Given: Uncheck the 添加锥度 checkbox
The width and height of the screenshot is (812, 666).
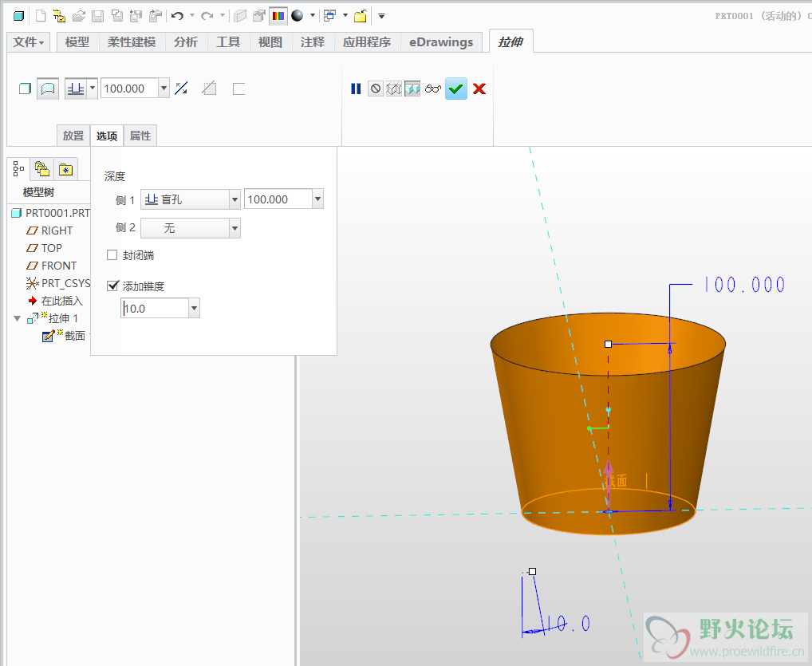Looking at the screenshot, I should (x=112, y=285).
